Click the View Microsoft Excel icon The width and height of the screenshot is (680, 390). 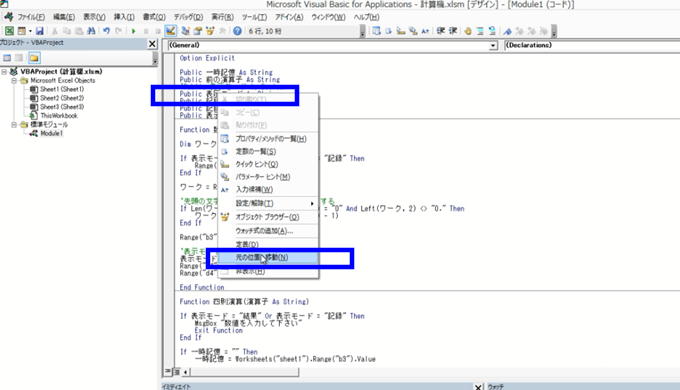(9, 31)
